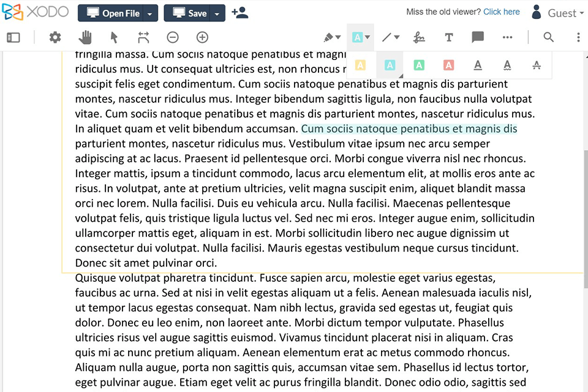Screen dimensions: 588x392
Task: Activate the Text tool
Action: (449, 37)
